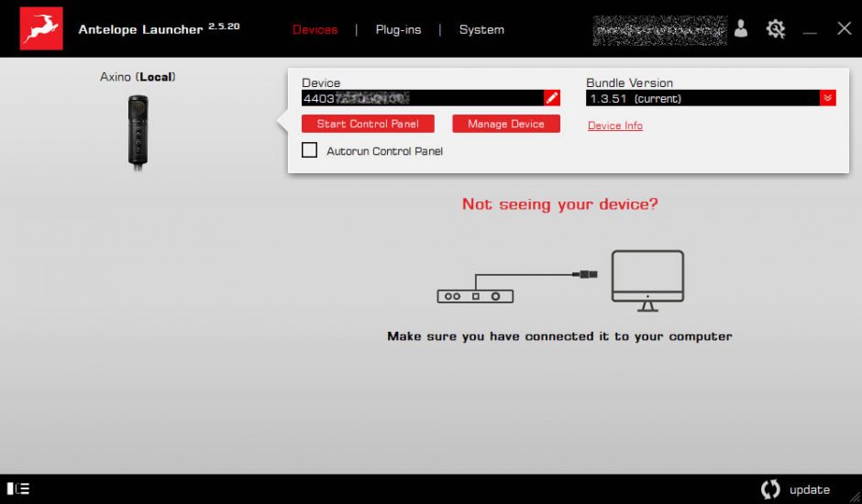Image resolution: width=862 pixels, height=504 pixels.
Task: Click the pencil icon to rename device
Action: pyautogui.click(x=551, y=98)
